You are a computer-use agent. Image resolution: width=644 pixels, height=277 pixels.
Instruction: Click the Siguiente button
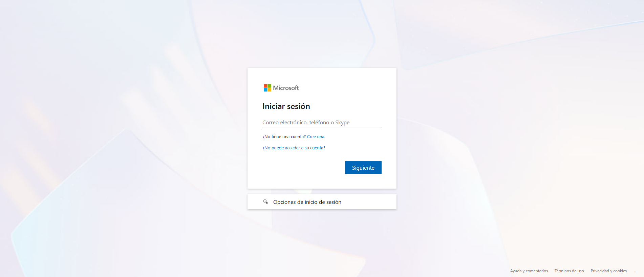[363, 168]
